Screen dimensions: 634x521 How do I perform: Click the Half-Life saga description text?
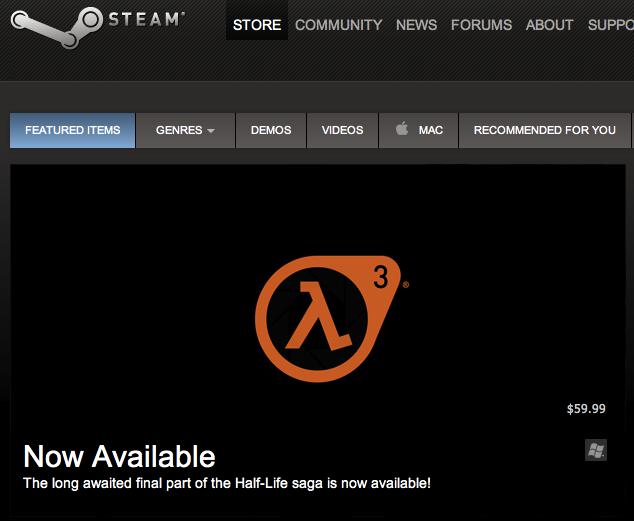pos(227,483)
